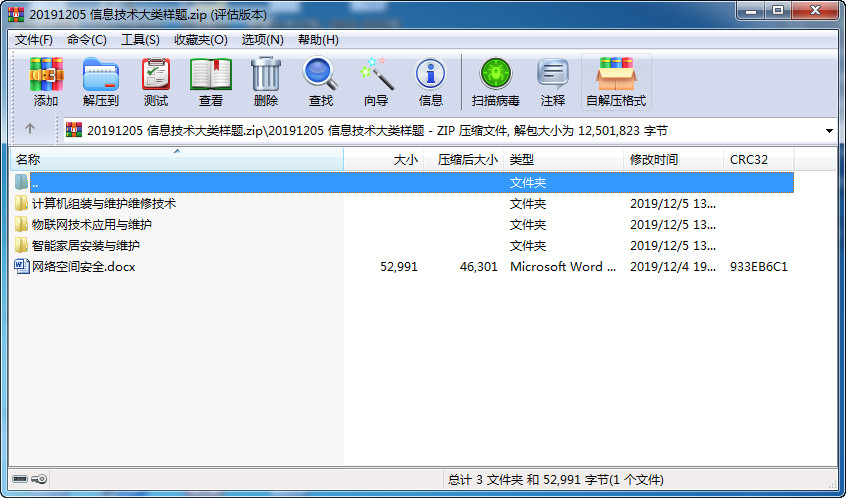Sort by the 名称 column header
This screenshot has width=846, height=498.
point(177,160)
